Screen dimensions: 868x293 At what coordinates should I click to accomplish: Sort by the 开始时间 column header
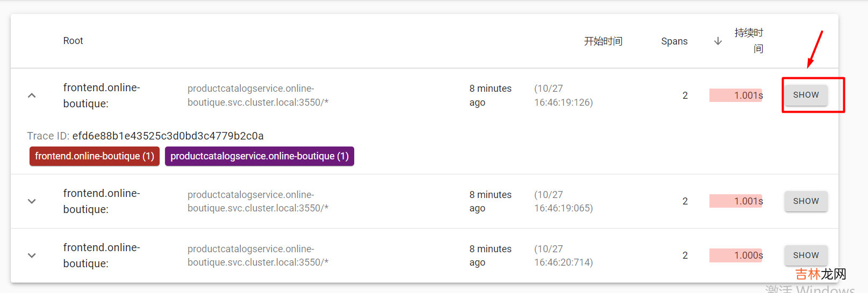(x=603, y=41)
